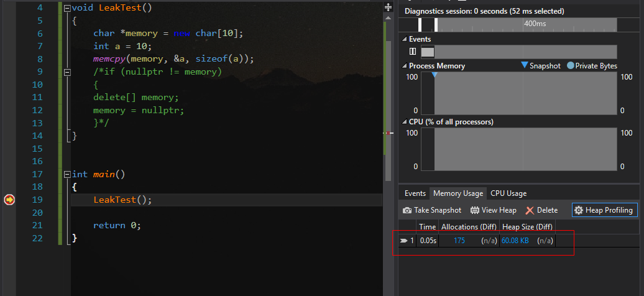Delete the selected snapshot
The width and height of the screenshot is (644, 296).
[541, 210]
